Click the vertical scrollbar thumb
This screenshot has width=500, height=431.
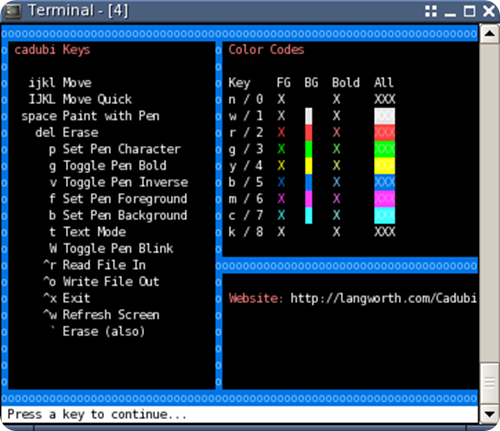click(489, 382)
